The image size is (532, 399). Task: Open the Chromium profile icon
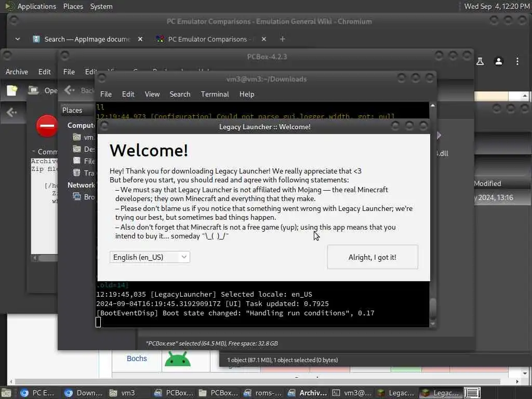point(498,61)
